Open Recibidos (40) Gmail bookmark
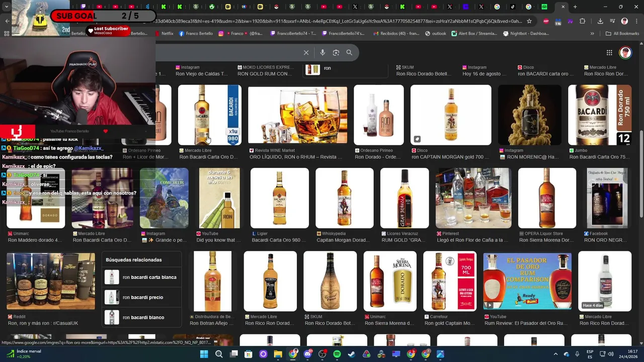Viewport: 644px width, 362px height. (x=396, y=34)
